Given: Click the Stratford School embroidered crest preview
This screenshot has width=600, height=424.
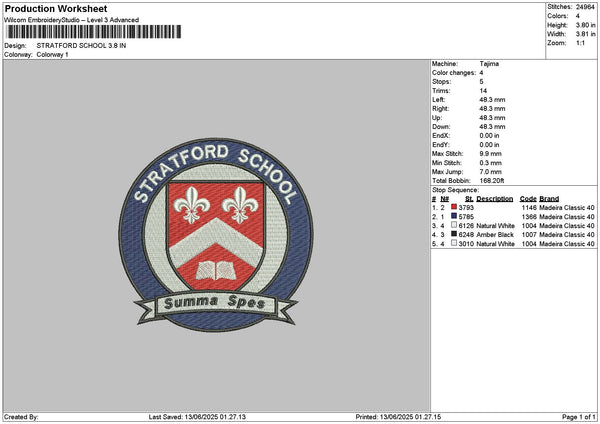Looking at the screenshot, I should coord(216,235).
